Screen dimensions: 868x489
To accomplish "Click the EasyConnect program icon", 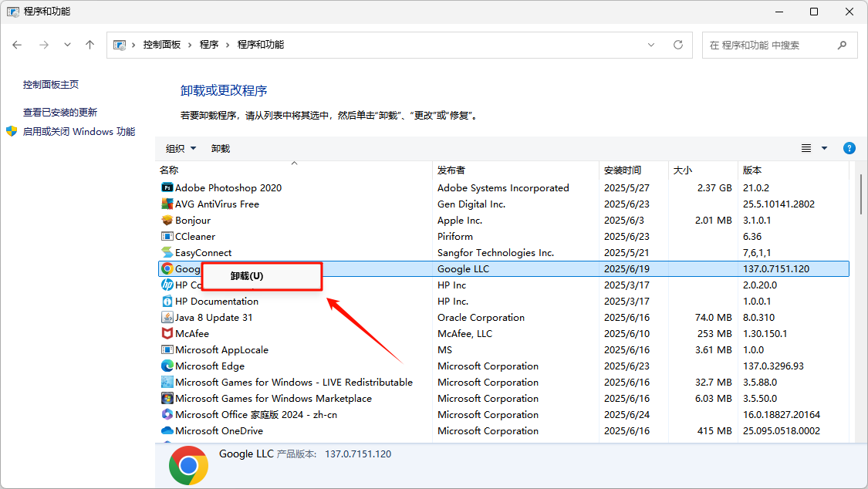I will coord(167,252).
